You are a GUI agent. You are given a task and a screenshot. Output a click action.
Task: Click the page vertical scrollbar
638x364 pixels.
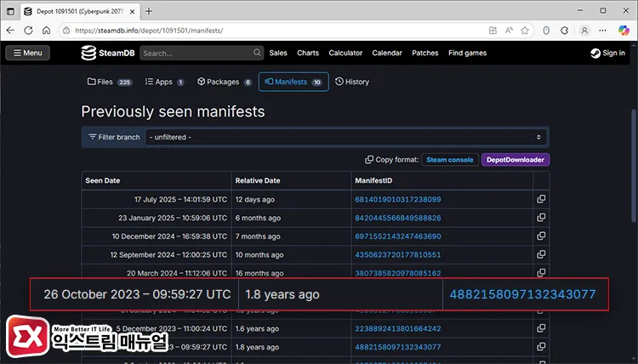tap(633, 166)
